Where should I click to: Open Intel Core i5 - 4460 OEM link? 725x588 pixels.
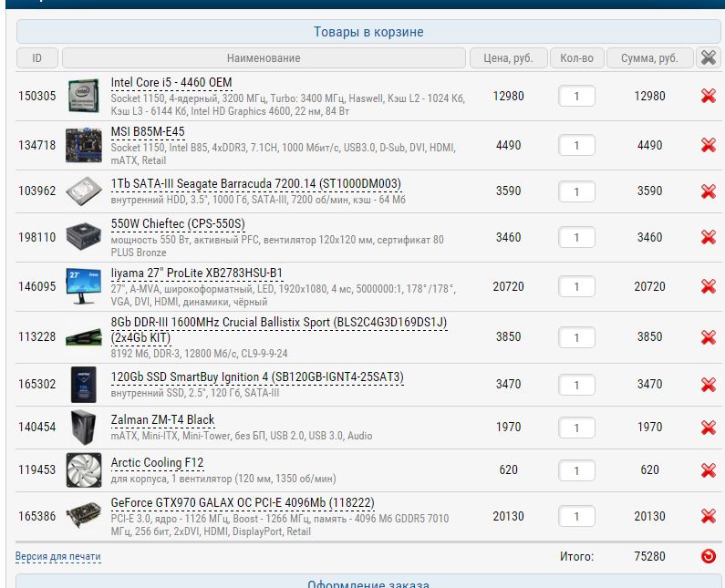click(x=171, y=83)
